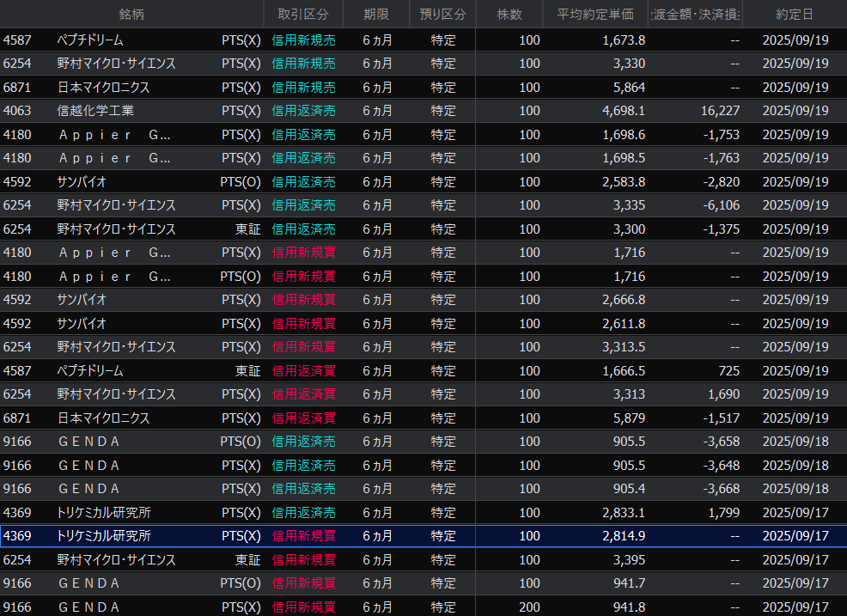Select the サンバイオ price 2,611.8
This screenshot has height=616, width=847.
click(624, 323)
